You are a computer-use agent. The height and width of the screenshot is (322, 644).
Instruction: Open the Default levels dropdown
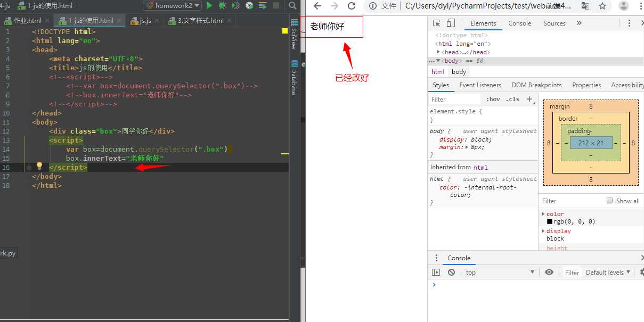608,272
